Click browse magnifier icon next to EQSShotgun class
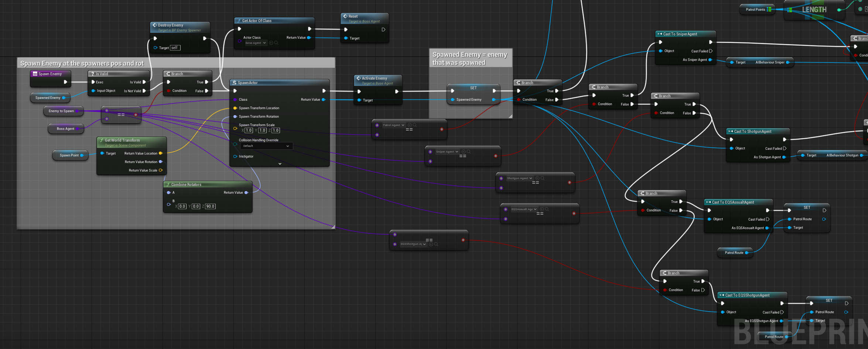 click(436, 244)
